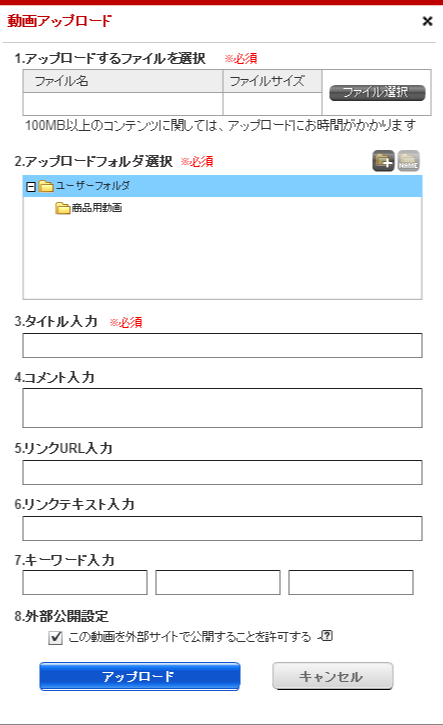The height and width of the screenshot is (725, 443).
Task: Click the キャンセル button
Action: coord(332,676)
